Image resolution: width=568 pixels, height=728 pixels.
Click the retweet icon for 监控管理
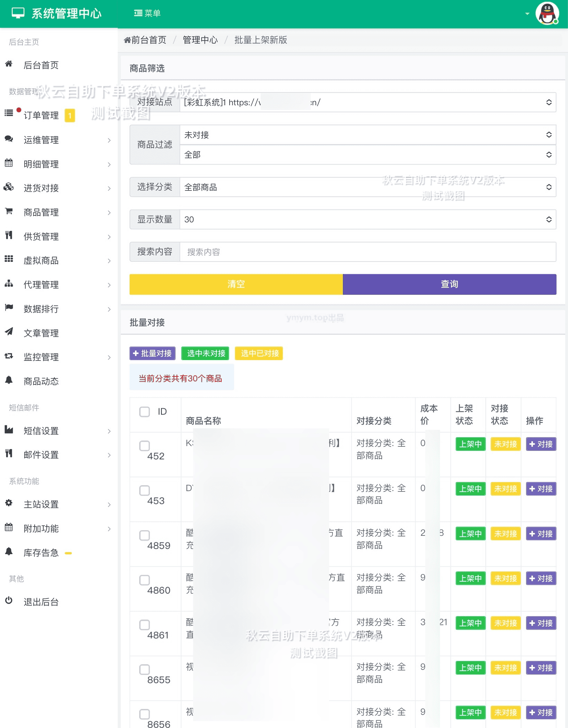[9, 356]
